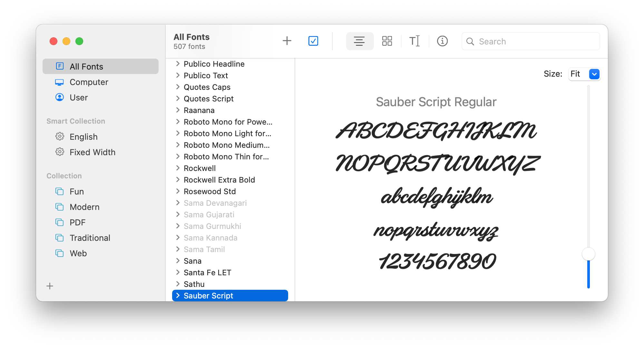Switch to Repertoire grid view icon
The width and height of the screenshot is (644, 349).
[x=387, y=41]
